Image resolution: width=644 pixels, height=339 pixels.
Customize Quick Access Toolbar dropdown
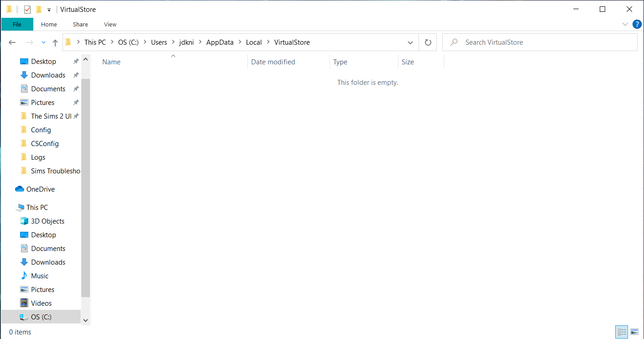click(x=49, y=10)
